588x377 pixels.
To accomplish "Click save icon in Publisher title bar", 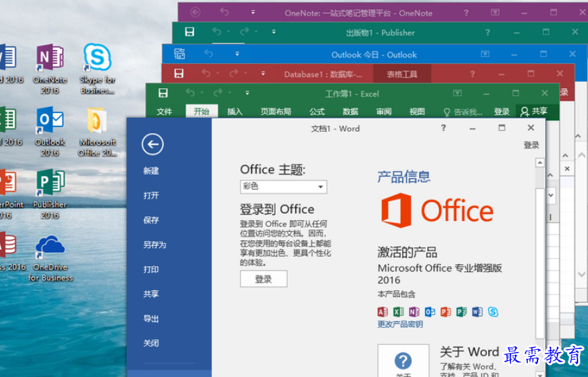I will (x=190, y=32).
